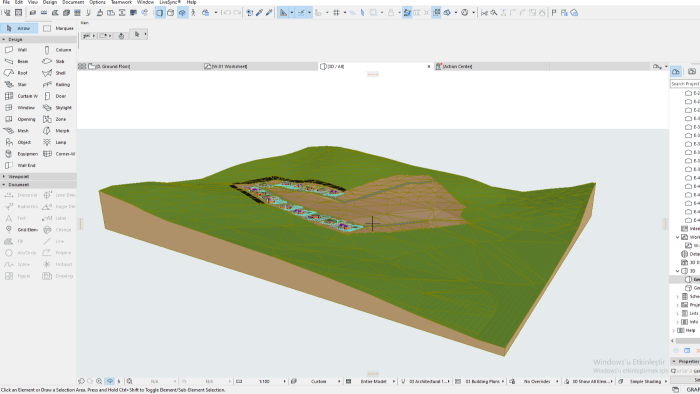Collapse the Design toolbox section
700x394 pixels.
pyautogui.click(x=4, y=39)
